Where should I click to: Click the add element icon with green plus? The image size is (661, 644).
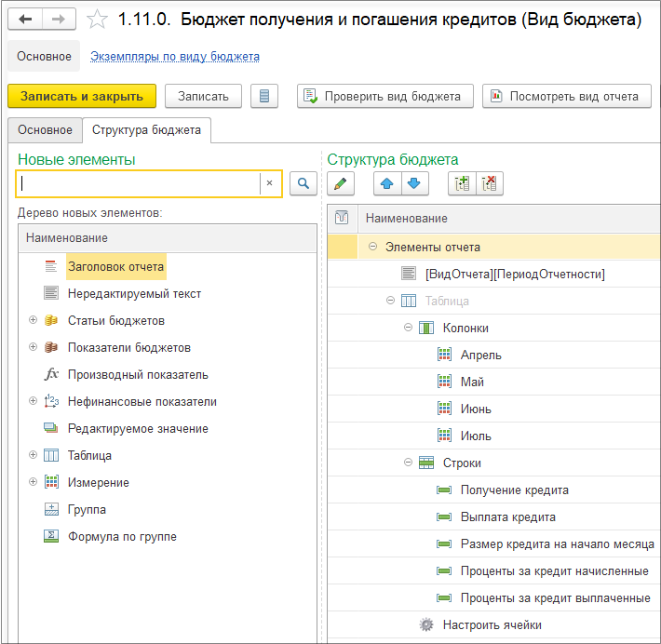[462, 183]
